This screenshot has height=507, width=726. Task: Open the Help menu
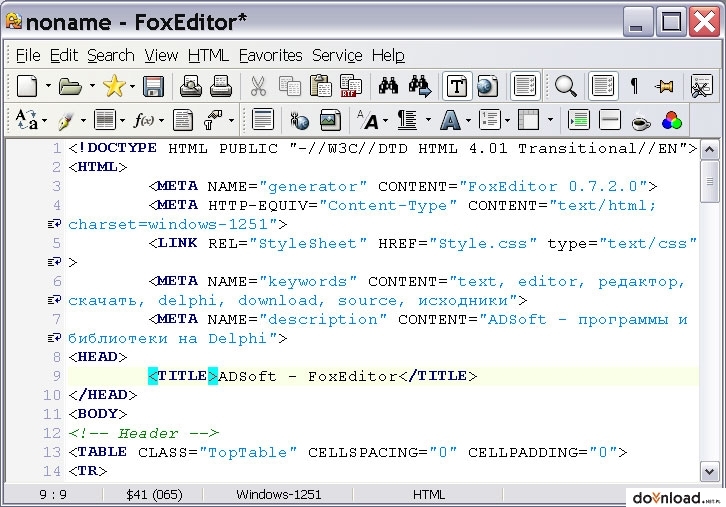[x=388, y=55]
